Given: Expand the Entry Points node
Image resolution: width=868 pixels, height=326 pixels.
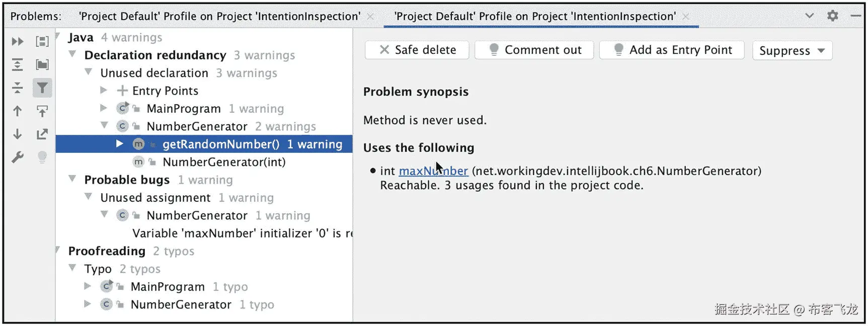Looking at the screenshot, I should [x=104, y=91].
